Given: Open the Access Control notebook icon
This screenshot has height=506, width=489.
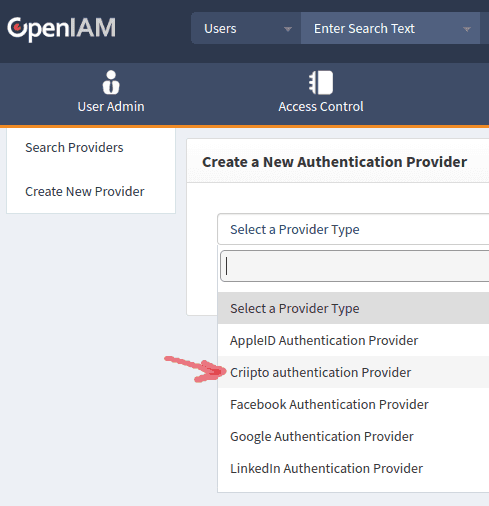Looking at the screenshot, I should [x=321, y=82].
